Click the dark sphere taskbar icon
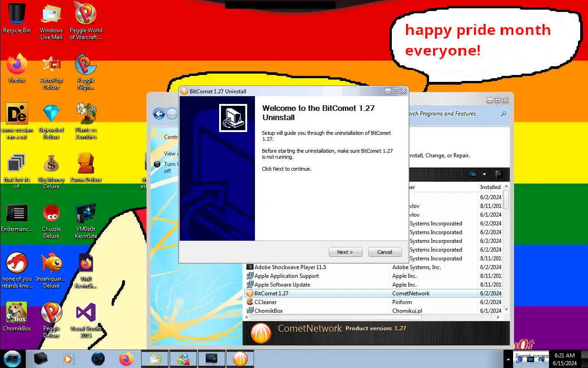Image resolution: width=588 pixels, height=368 pixels. (98, 359)
